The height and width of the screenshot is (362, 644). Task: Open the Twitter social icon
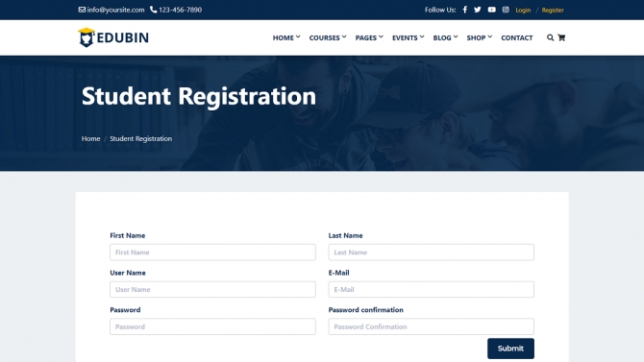[x=478, y=10]
